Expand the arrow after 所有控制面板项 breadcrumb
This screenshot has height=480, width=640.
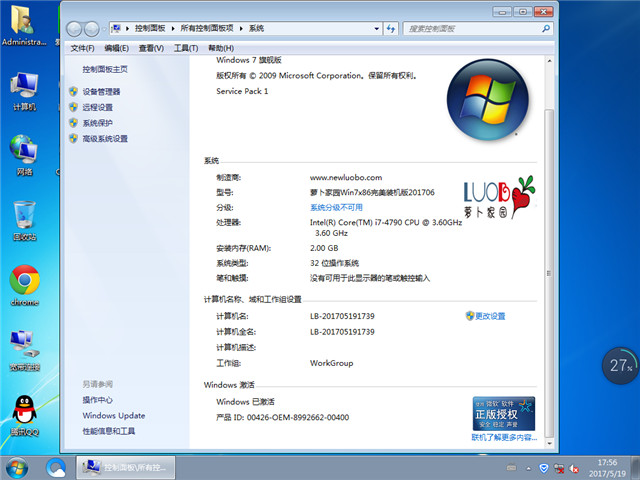click(x=241, y=29)
